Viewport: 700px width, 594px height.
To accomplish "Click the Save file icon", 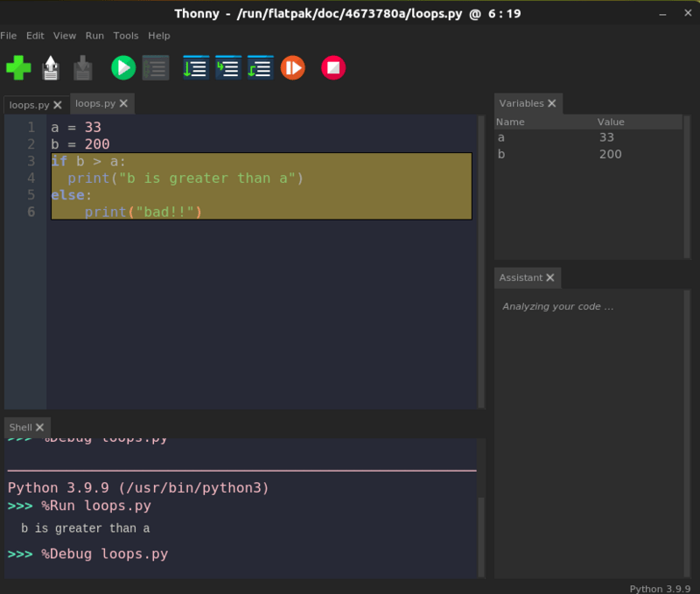I will click(x=82, y=67).
